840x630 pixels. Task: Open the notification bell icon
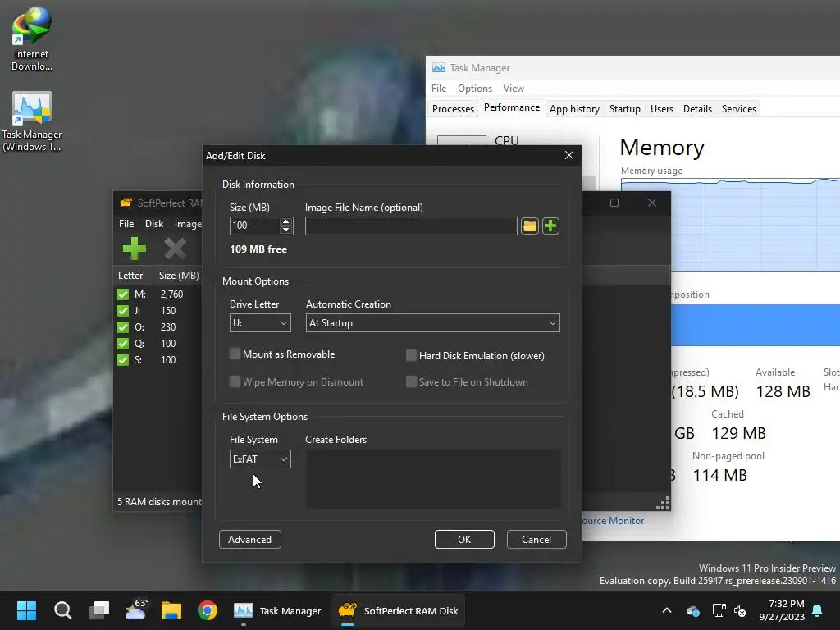pos(818,610)
